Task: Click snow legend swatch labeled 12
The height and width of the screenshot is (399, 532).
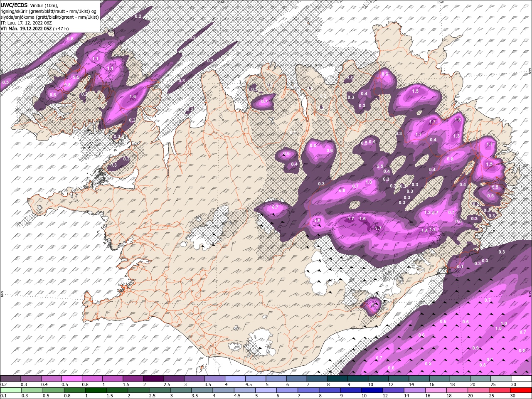Action: [399, 379]
